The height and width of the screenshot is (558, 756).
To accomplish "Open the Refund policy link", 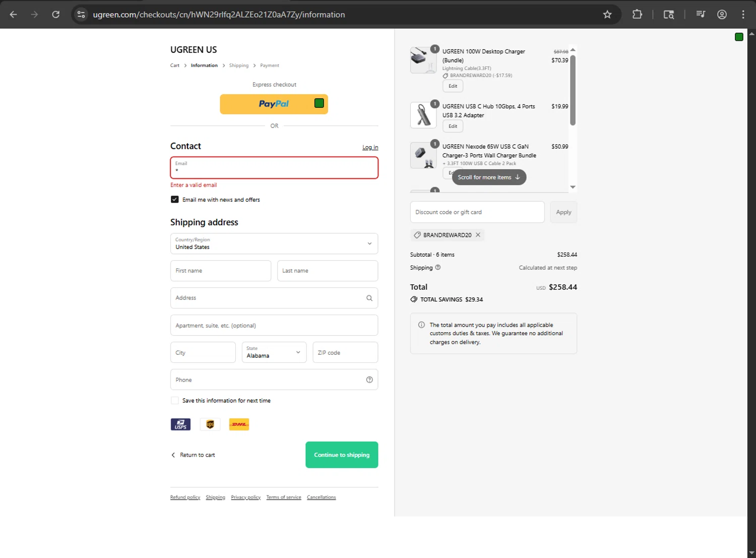I will coord(185,498).
